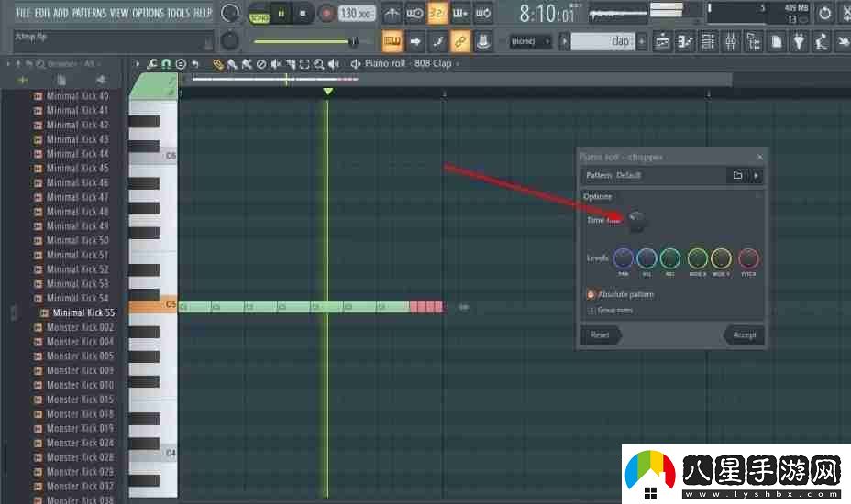Select the dashed-rectangle select tool
This screenshot has height=504, width=851.
point(304,64)
